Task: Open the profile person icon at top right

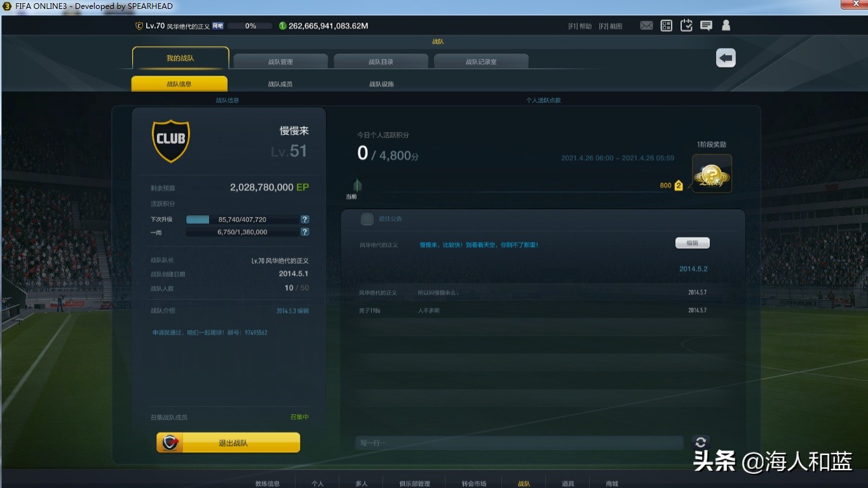Action: coord(726,25)
